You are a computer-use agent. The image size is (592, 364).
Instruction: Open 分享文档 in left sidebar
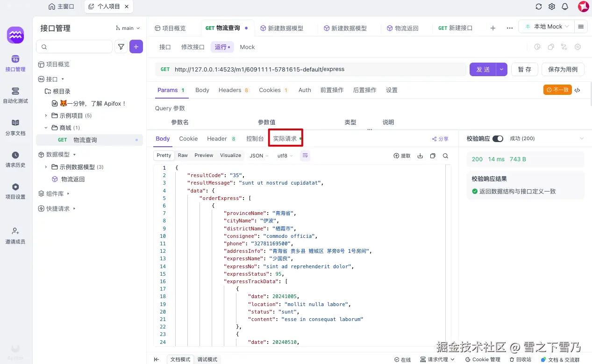coord(15,128)
